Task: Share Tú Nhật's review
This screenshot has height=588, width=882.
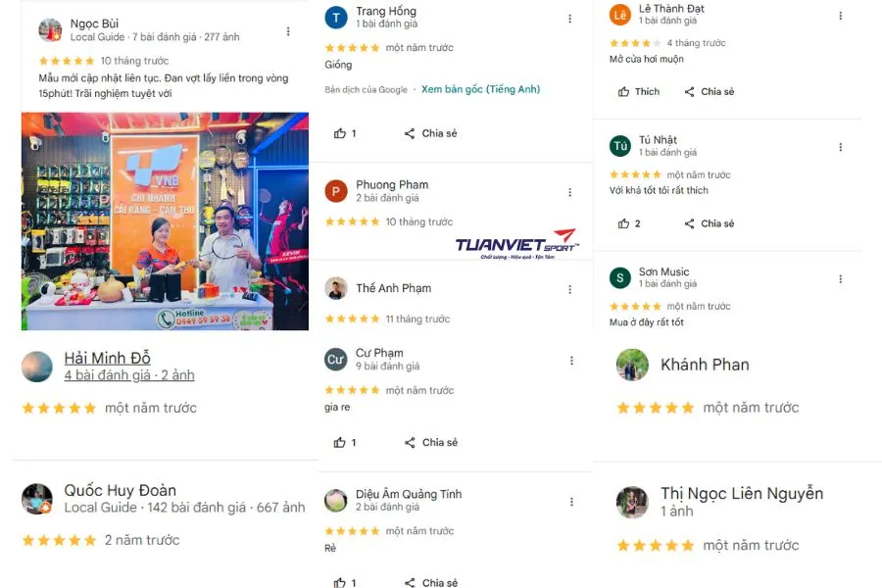Action: pyautogui.click(x=710, y=223)
